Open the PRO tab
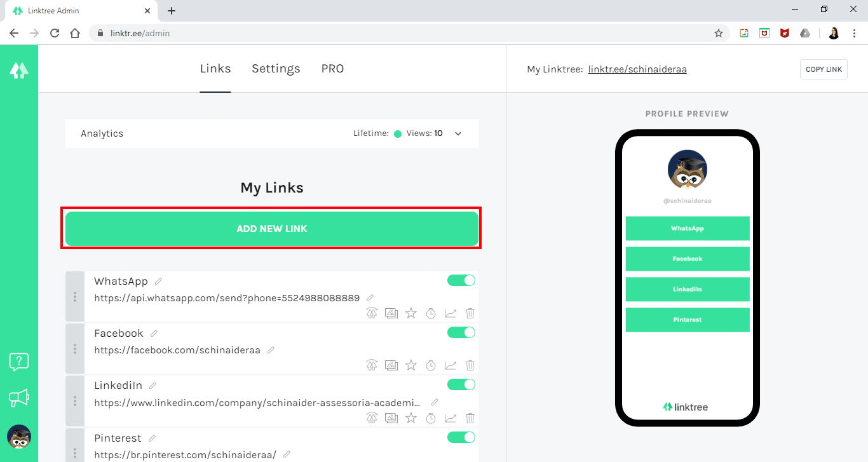The height and width of the screenshot is (462, 868). pos(332,69)
